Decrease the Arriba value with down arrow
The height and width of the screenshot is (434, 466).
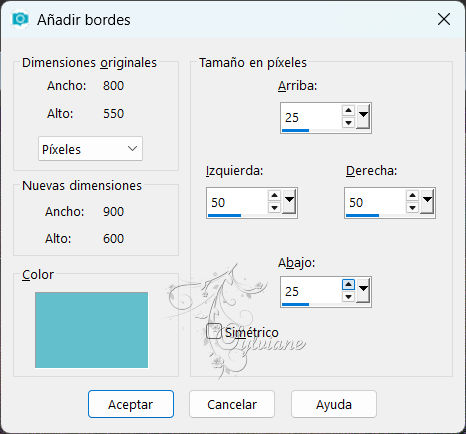[x=348, y=123]
